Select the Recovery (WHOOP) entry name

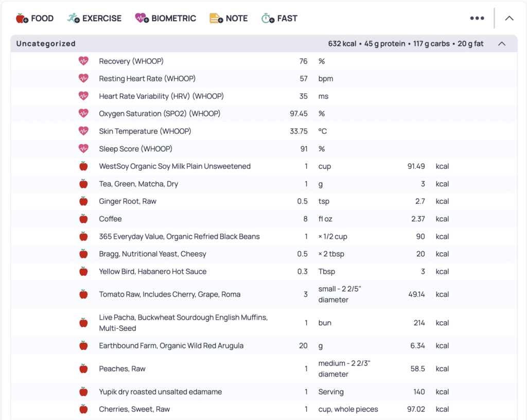coord(131,61)
